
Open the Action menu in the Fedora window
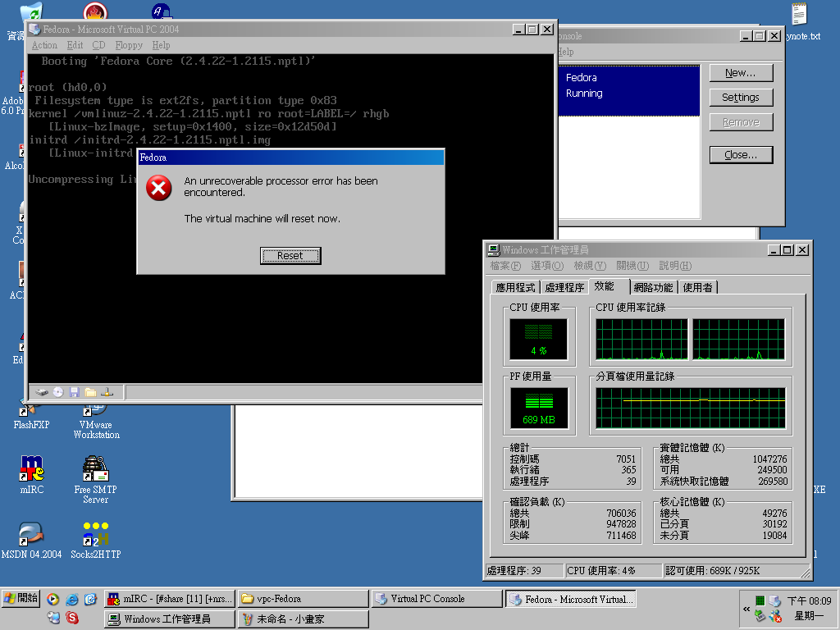pyautogui.click(x=44, y=46)
